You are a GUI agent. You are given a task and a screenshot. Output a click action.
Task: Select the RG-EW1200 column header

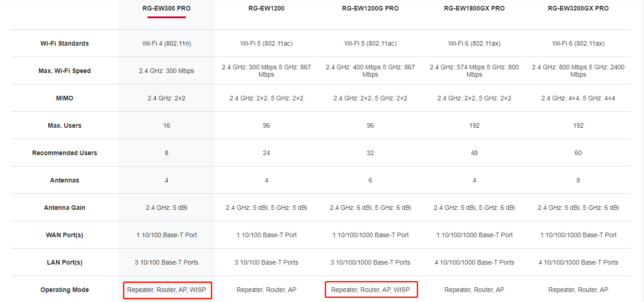266,8
